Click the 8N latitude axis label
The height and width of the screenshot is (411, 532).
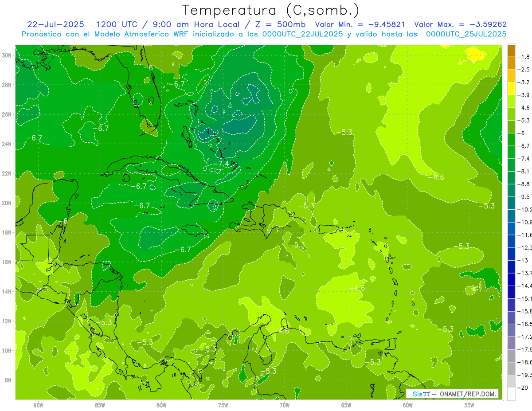coord(9,380)
